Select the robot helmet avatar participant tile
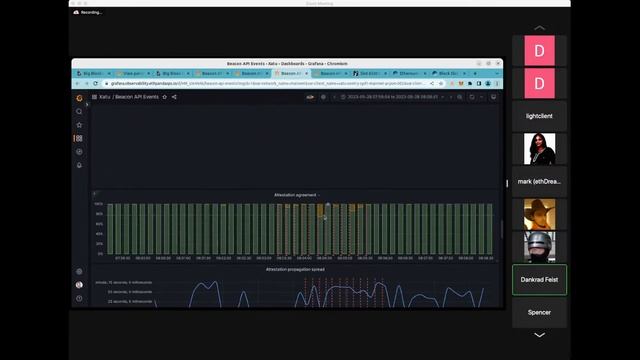640x360 pixels. 539,247
